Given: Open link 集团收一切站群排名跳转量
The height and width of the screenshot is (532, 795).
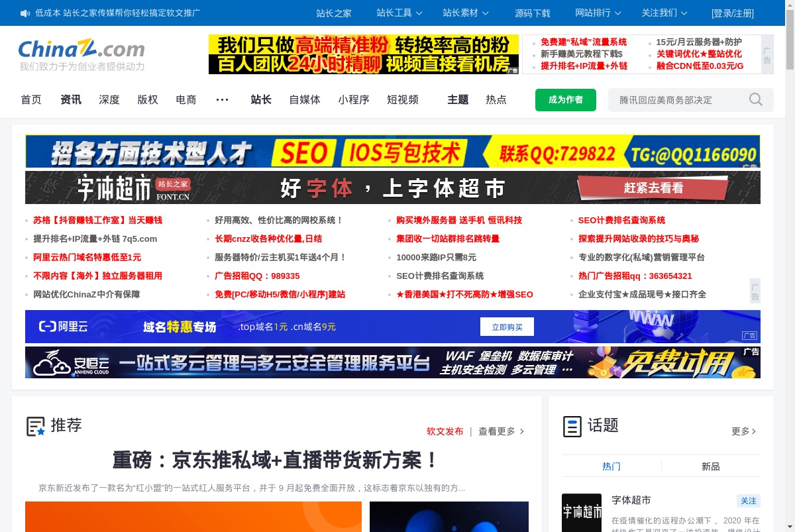Looking at the screenshot, I should click(x=448, y=239).
